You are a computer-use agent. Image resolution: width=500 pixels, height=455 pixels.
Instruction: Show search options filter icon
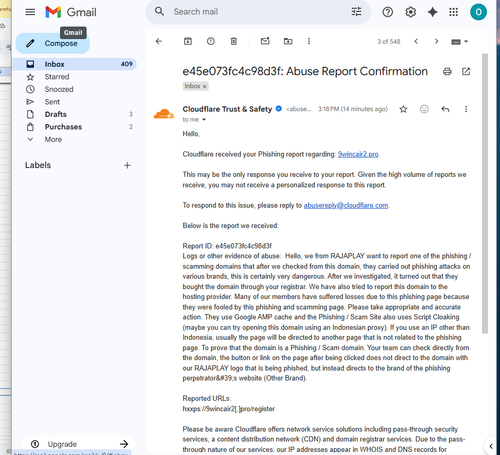(356, 12)
